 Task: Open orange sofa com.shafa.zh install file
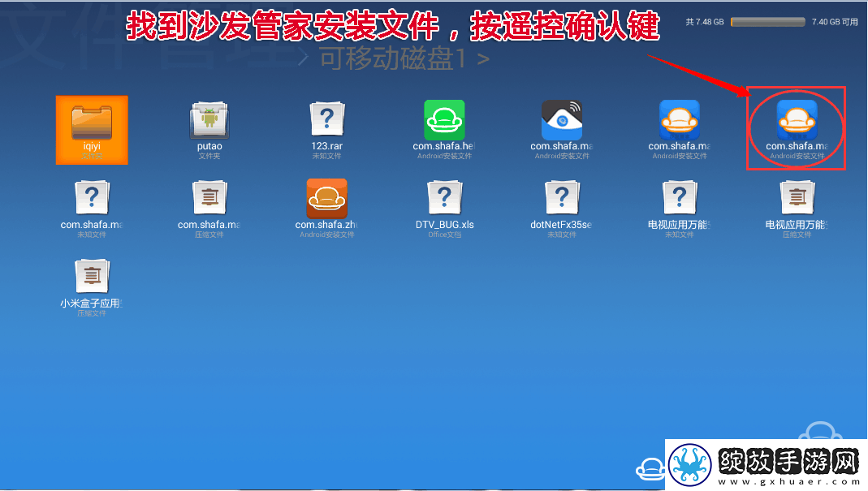[x=326, y=209]
